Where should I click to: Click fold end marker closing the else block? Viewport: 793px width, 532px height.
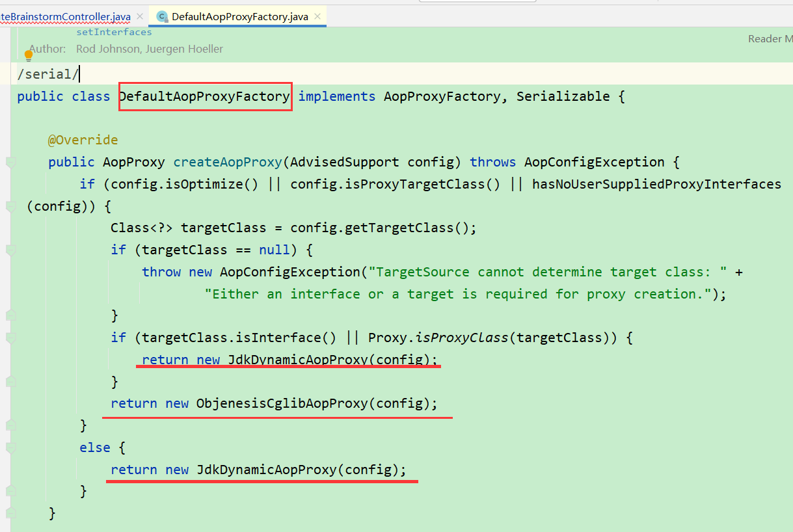click(10, 491)
